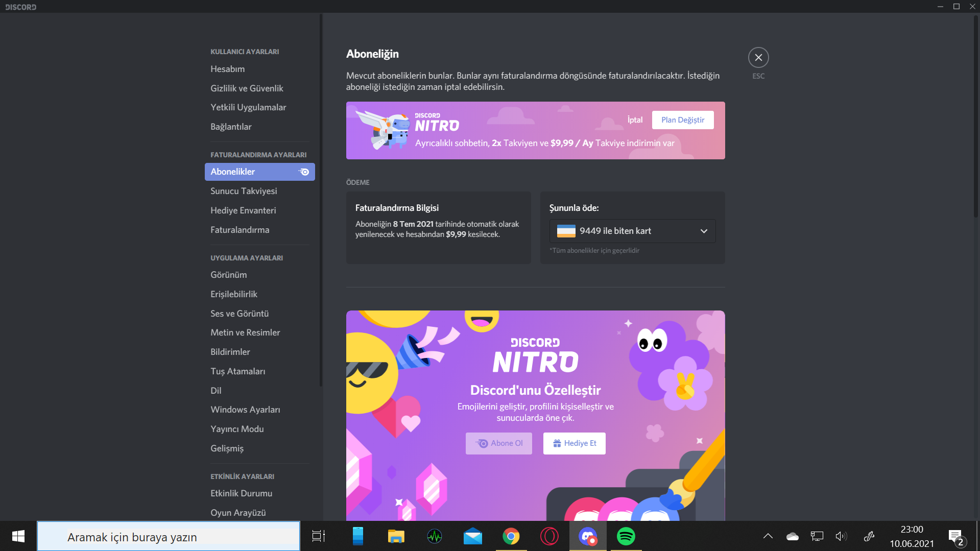
Task: Click the Hediye Et gift button
Action: [x=574, y=443]
